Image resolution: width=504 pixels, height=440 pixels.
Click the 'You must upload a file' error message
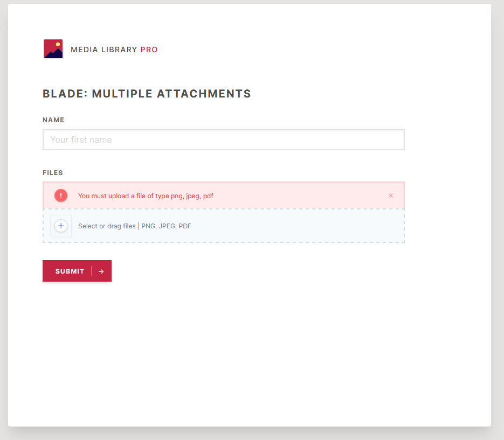click(x=146, y=195)
